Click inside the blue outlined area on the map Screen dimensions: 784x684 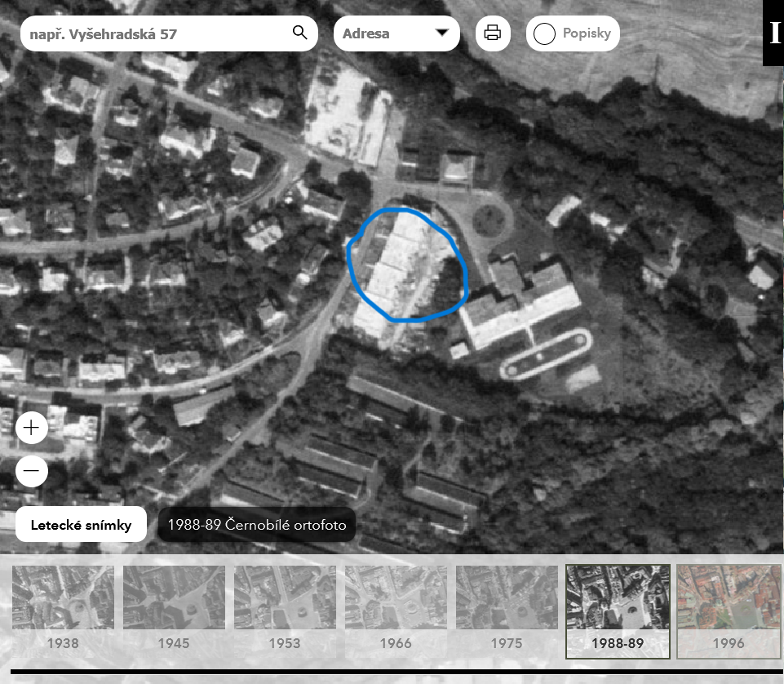tap(404, 265)
